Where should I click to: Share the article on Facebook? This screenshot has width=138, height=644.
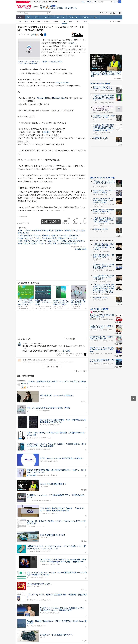click(x=45, y=35)
